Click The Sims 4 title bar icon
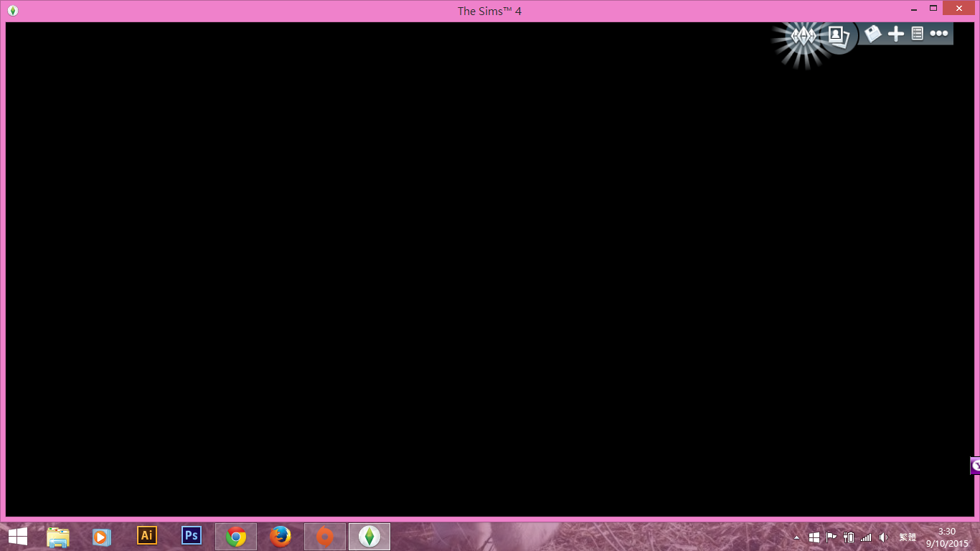Image resolution: width=980 pixels, height=551 pixels. [12, 10]
